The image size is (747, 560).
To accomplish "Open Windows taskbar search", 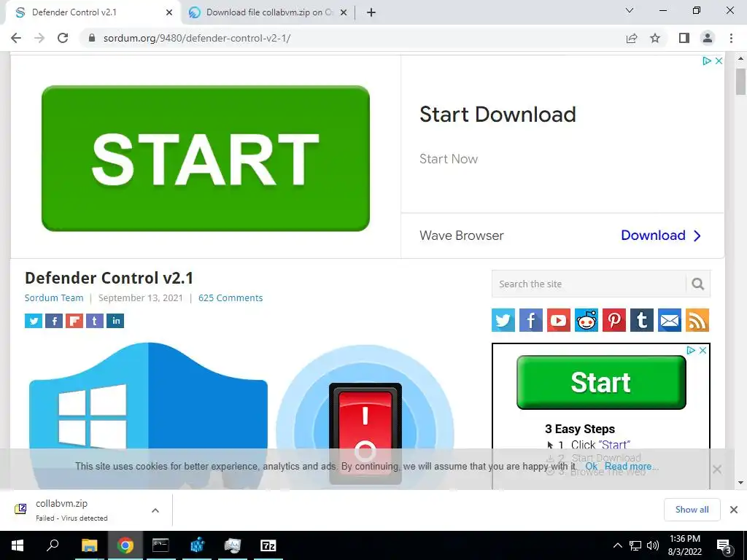I will 53,545.
